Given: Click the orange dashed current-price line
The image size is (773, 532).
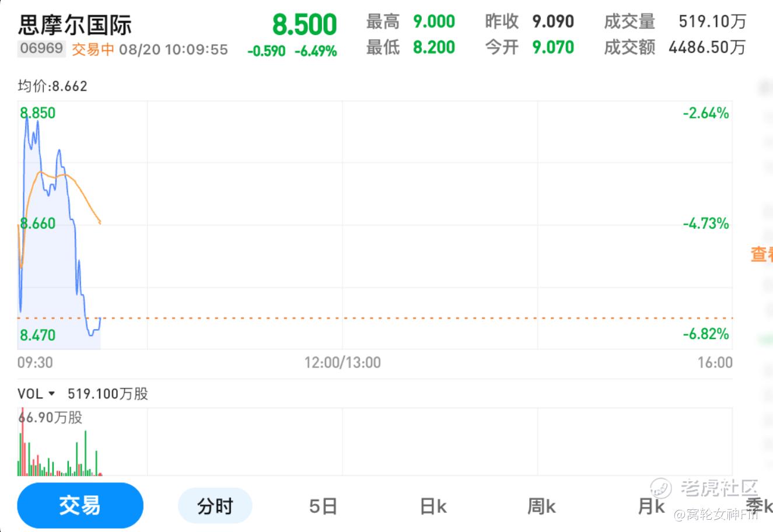Looking at the screenshot, I should click(408, 318).
